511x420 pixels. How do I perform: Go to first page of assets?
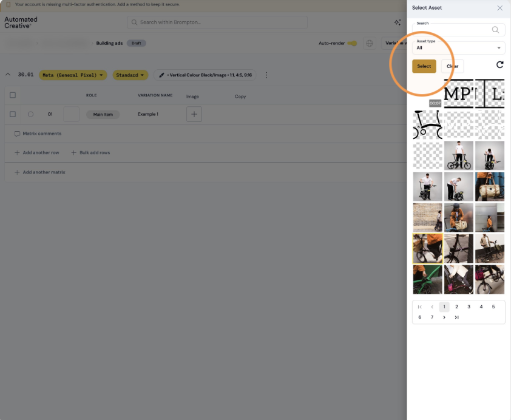[x=420, y=307]
